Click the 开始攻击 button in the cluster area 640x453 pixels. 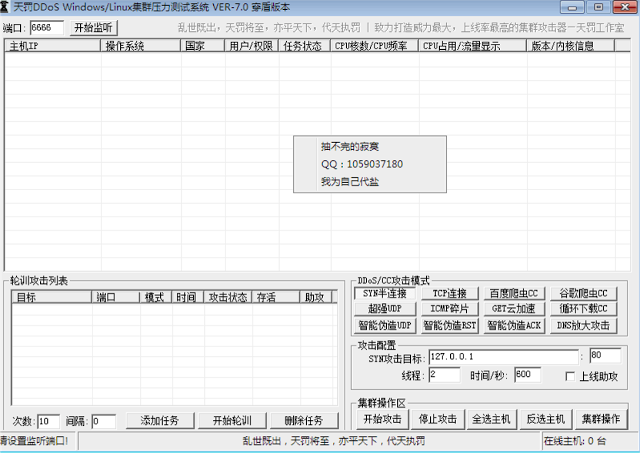382,419
